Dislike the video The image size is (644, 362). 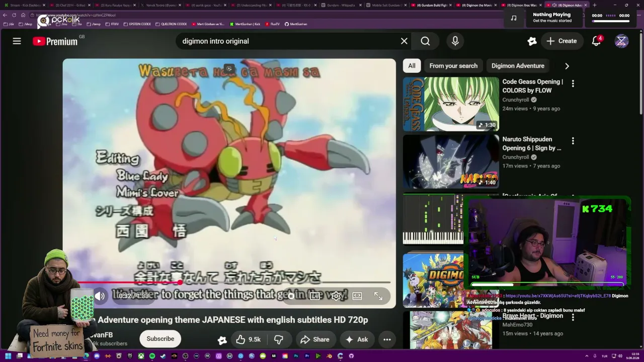pos(279,339)
